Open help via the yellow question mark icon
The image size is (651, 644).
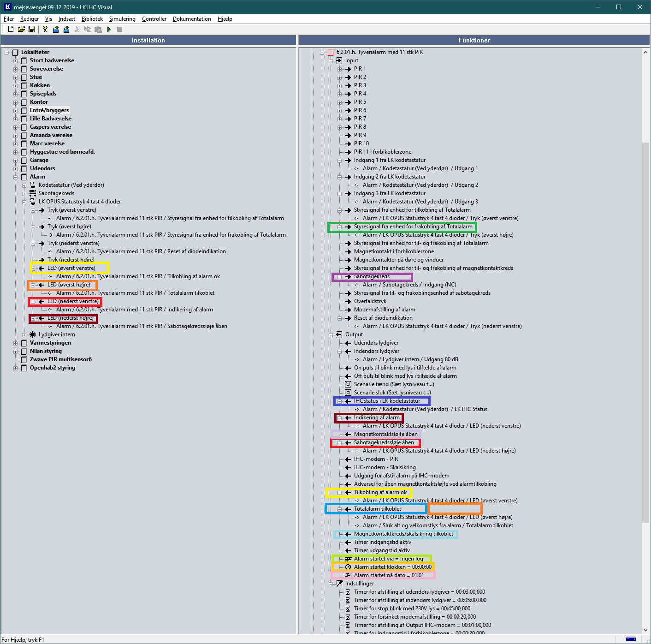pos(45,29)
